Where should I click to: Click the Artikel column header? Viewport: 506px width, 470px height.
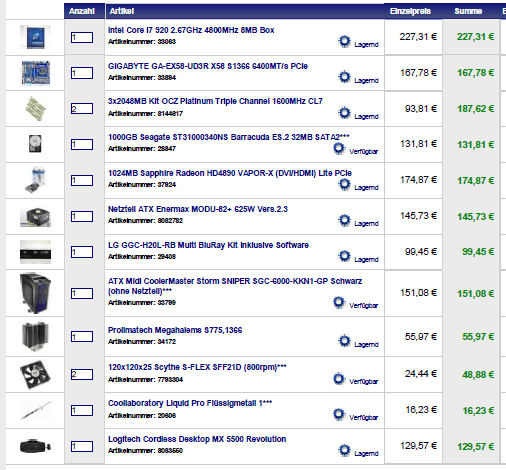(x=245, y=11)
